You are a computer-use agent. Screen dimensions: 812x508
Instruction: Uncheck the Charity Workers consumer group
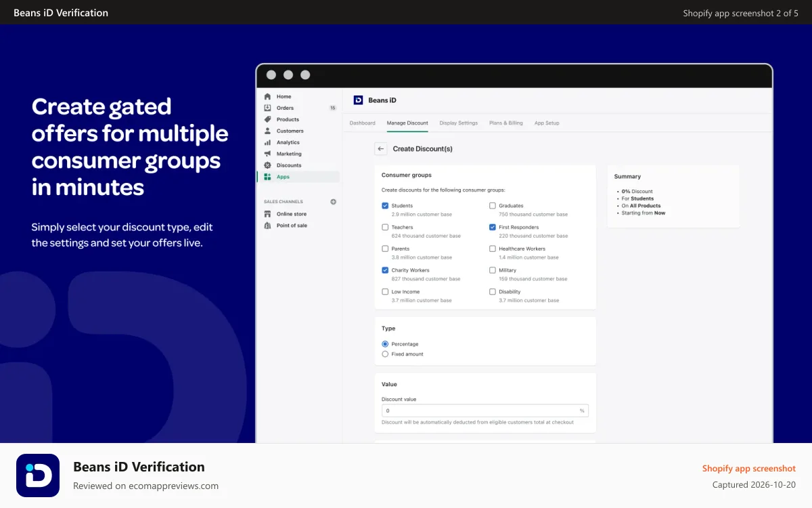click(385, 270)
